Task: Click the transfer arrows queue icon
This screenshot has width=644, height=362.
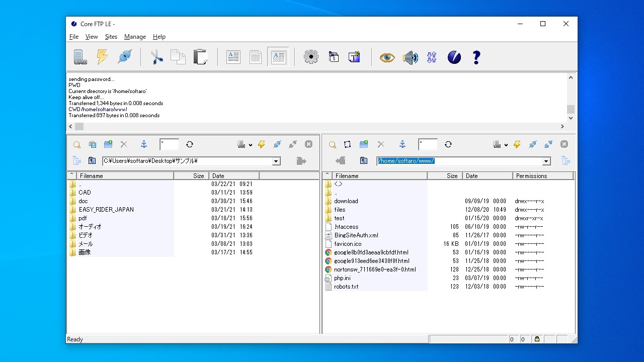Action: coord(432,57)
